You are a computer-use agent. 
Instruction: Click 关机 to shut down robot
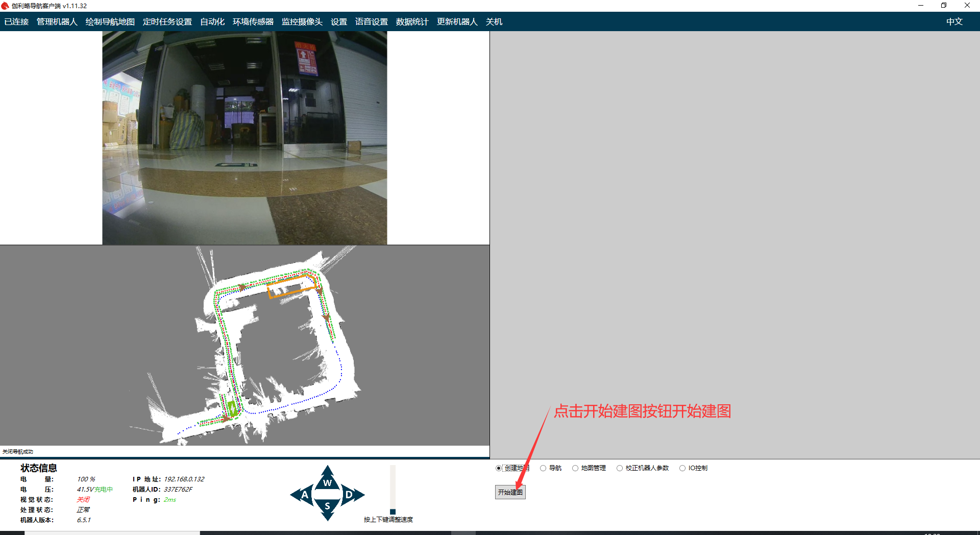pos(494,22)
